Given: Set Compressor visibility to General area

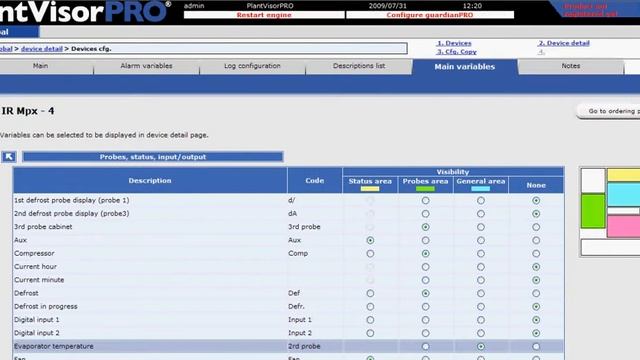Looking at the screenshot, I should point(481,253).
